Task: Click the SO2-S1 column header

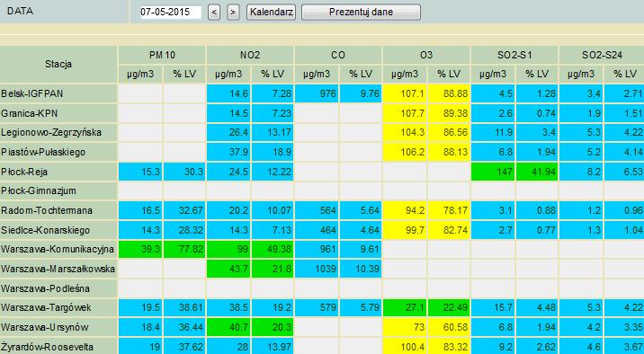Action: pos(514,55)
